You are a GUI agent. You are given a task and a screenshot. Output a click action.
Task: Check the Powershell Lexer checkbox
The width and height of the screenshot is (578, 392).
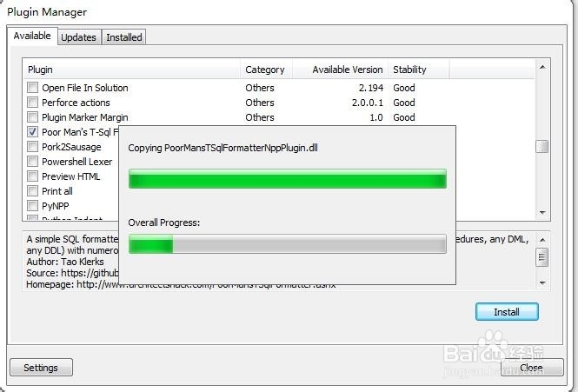pos(32,161)
